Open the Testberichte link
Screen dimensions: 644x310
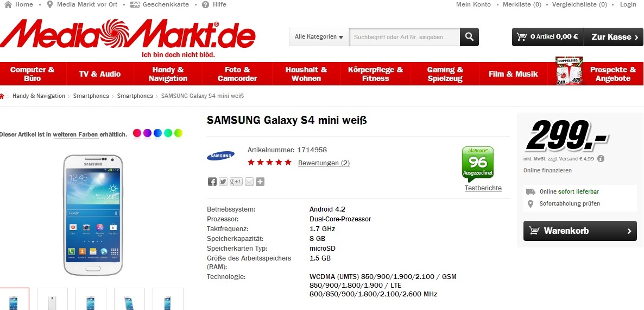point(483,188)
